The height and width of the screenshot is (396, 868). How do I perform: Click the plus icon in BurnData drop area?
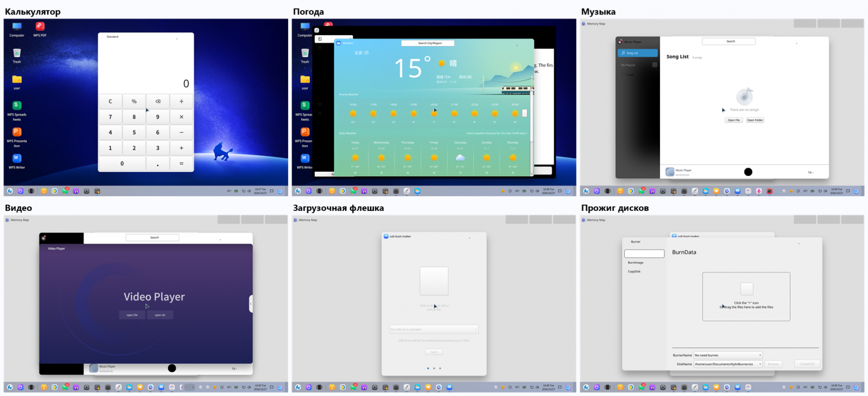pyautogui.click(x=747, y=289)
